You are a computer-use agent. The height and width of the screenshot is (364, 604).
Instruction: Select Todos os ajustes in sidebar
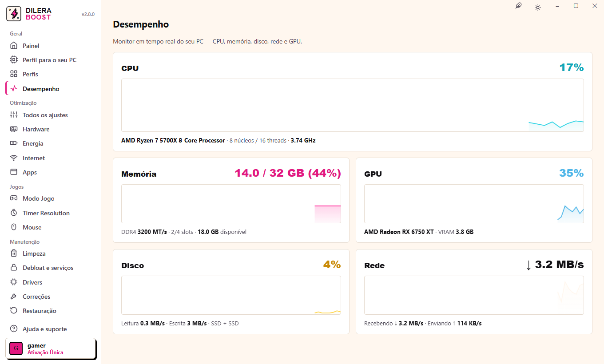51,115
